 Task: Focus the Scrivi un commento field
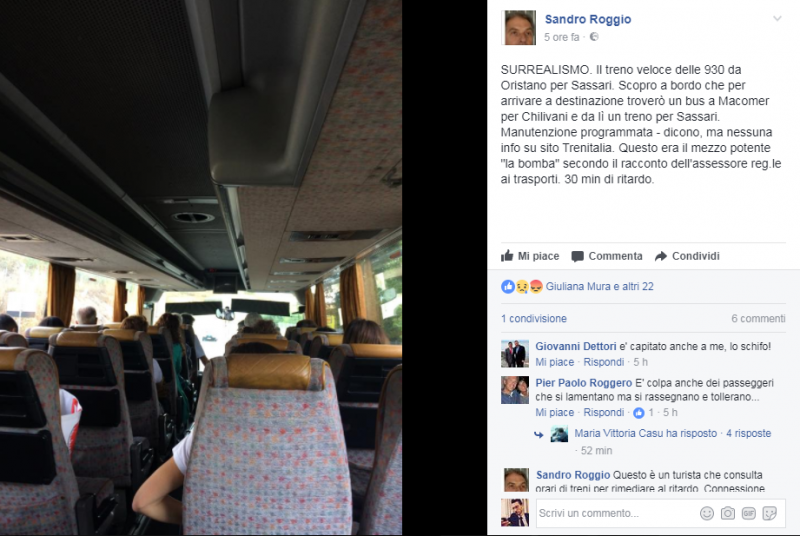click(615, 513)
